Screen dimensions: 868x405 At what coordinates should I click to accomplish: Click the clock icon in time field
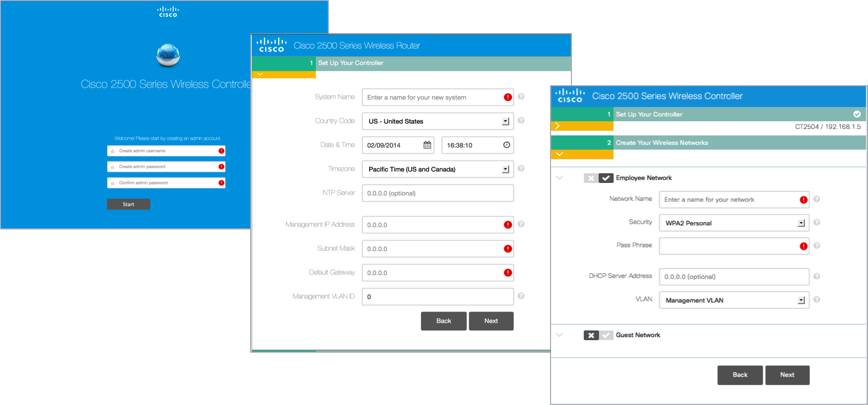click(506, 145)
